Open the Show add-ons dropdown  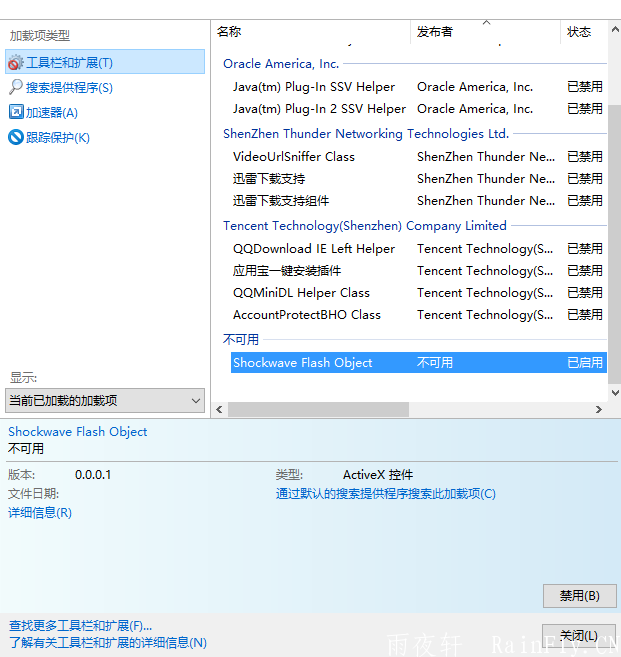point(105,401)
